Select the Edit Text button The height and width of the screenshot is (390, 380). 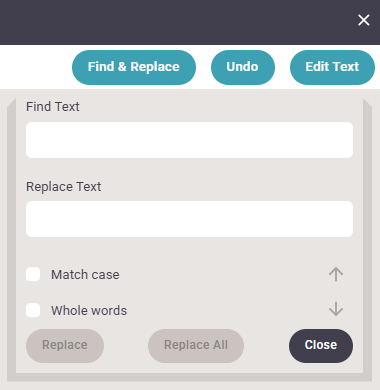332,67
